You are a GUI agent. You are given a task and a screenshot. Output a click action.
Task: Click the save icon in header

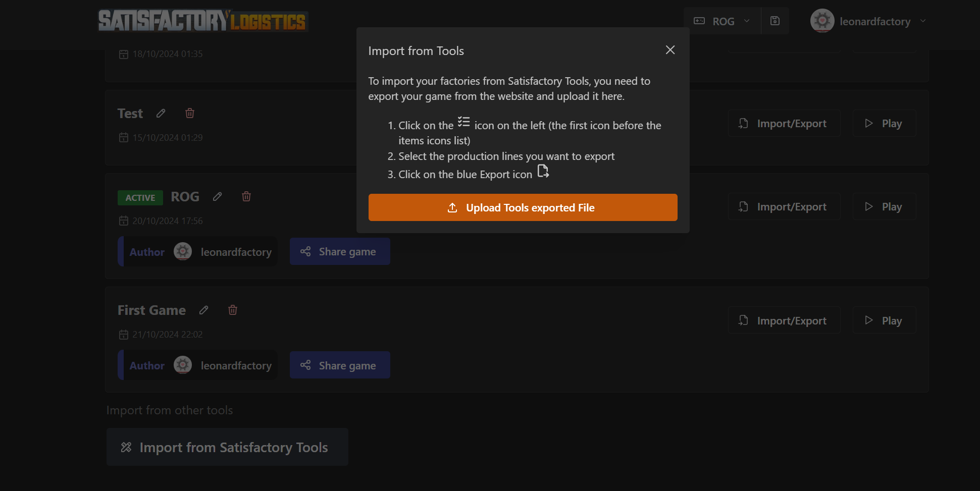[x=775, y=21]
